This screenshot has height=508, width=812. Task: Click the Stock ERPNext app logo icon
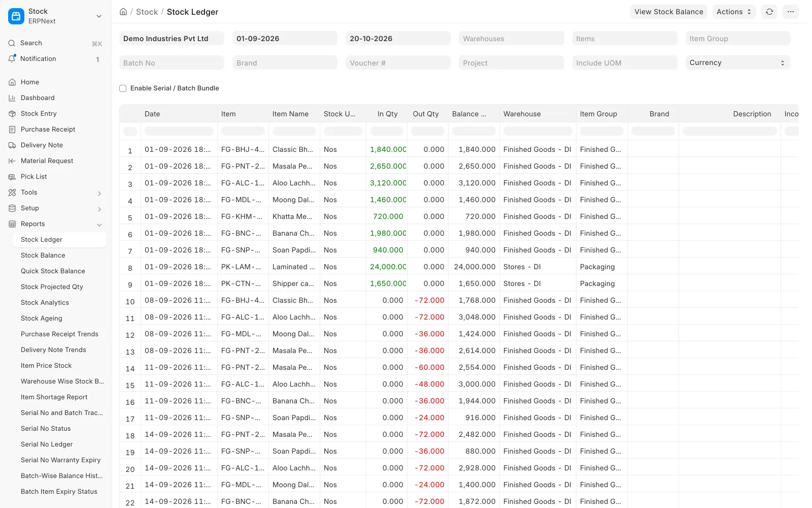(16, 16)
